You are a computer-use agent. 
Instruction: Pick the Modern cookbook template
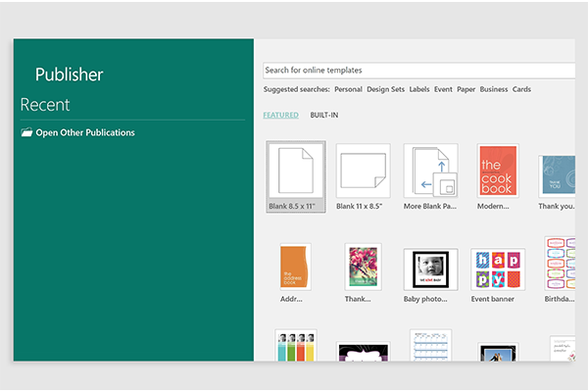[498, 176]
